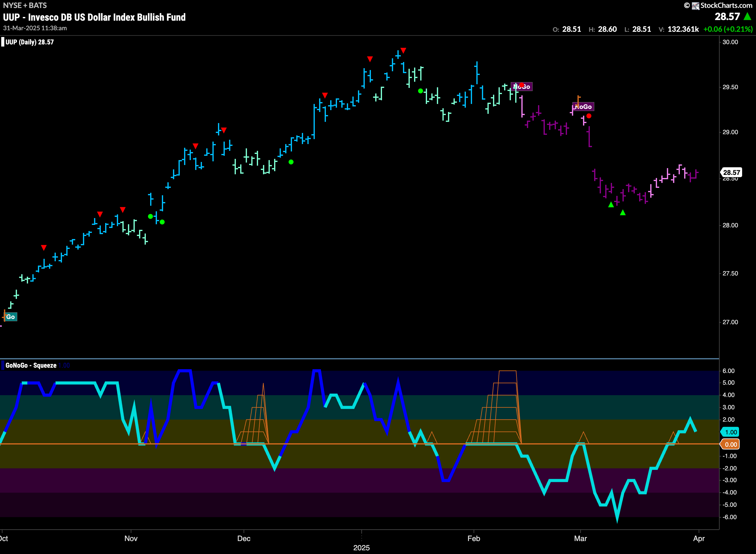Click the UUP fund title text
This screenshot has height=554, width=756.
pyautogui.click(x=94, y=17)
